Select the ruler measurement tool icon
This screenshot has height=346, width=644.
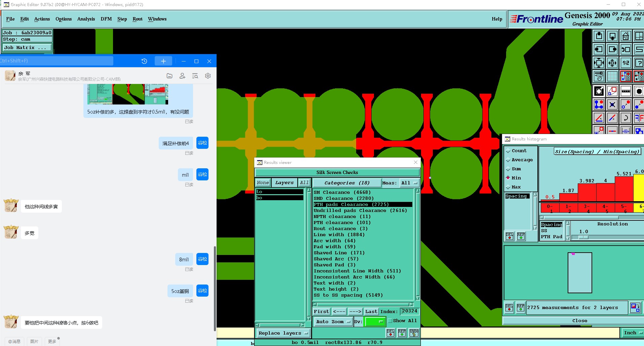pyautogui.click(x=626, y=91)
